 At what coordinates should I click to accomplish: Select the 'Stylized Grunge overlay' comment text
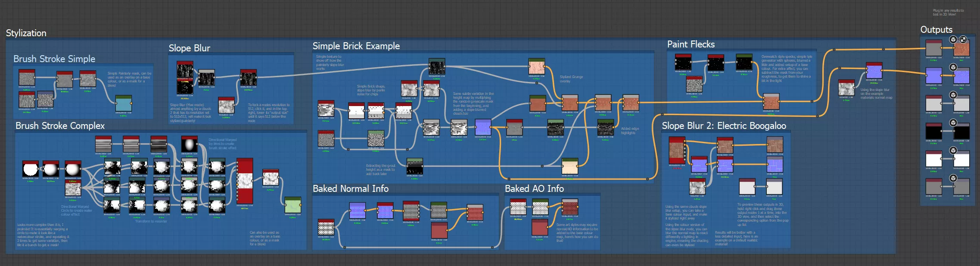tap(571, 79)
